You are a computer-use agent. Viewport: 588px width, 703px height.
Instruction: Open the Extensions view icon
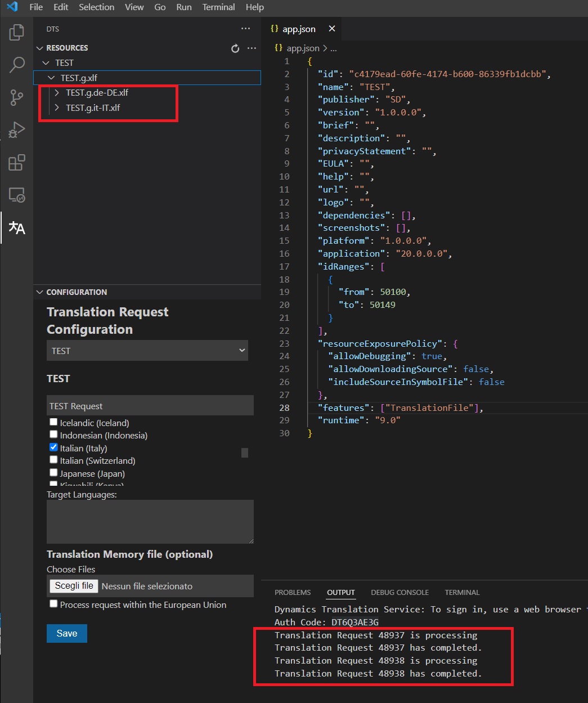[17, 163]
